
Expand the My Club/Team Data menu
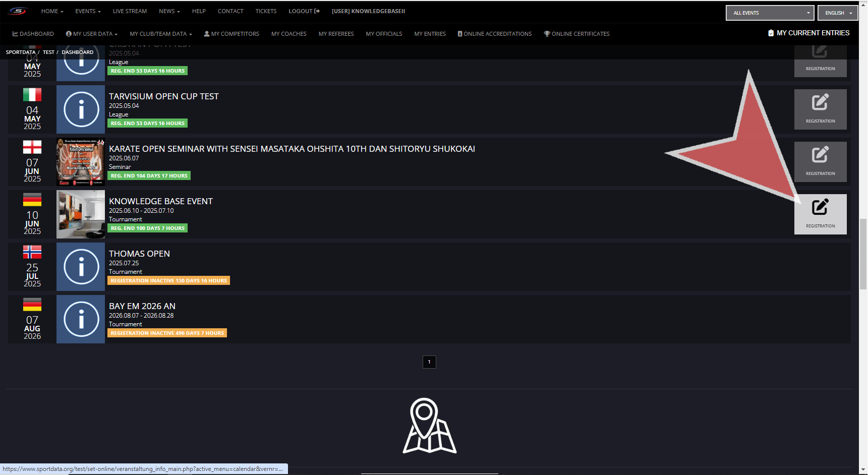click(160, 34)
